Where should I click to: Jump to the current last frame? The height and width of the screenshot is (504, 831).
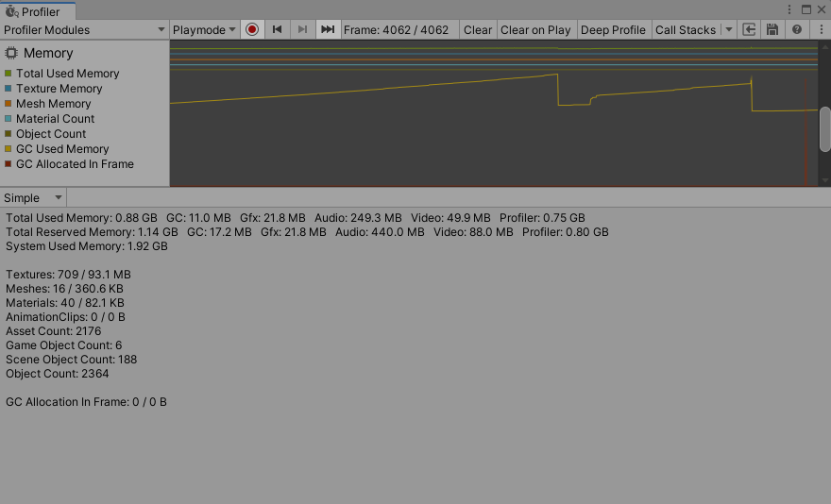[328, 29]
